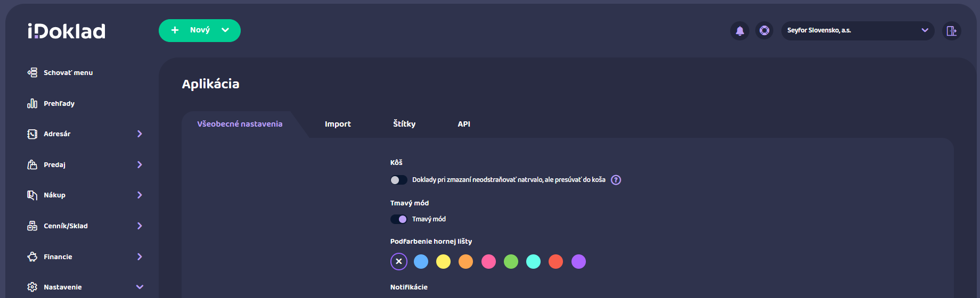Switch to the Import tab
This screenshot has height=298, width=980.
tap(338, 124)
